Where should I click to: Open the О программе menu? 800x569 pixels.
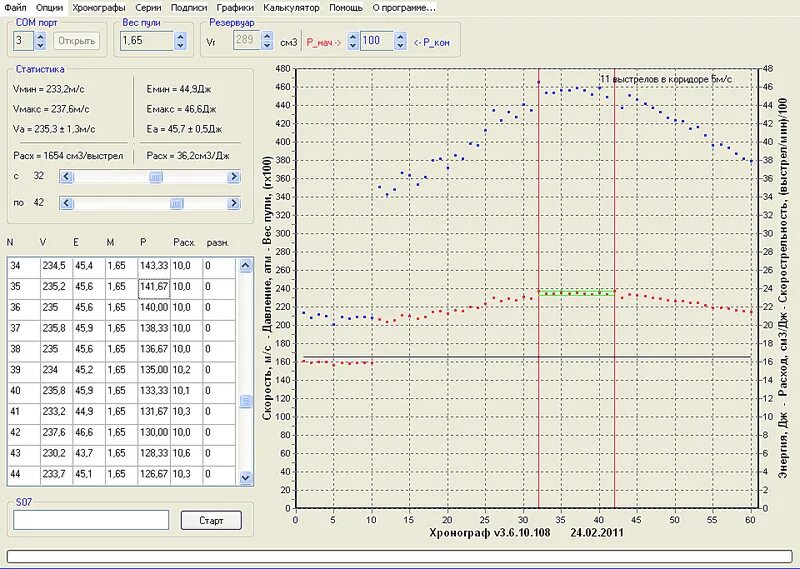(404, 8)
